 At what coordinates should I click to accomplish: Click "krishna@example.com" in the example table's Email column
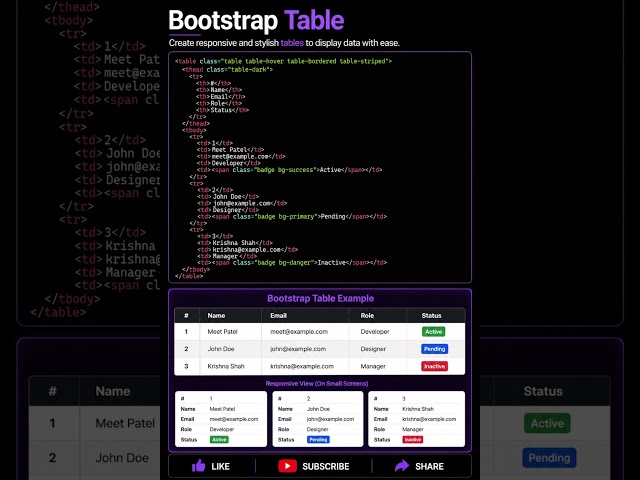[302, 366]
